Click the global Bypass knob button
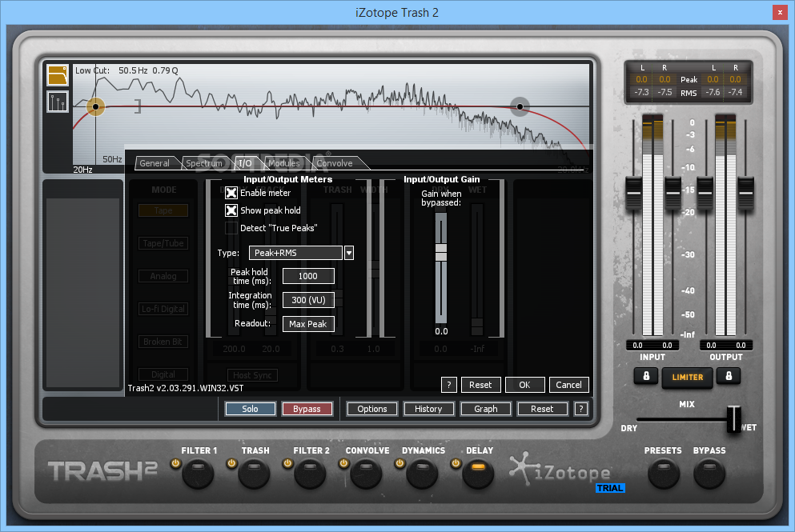 (709, 474)
